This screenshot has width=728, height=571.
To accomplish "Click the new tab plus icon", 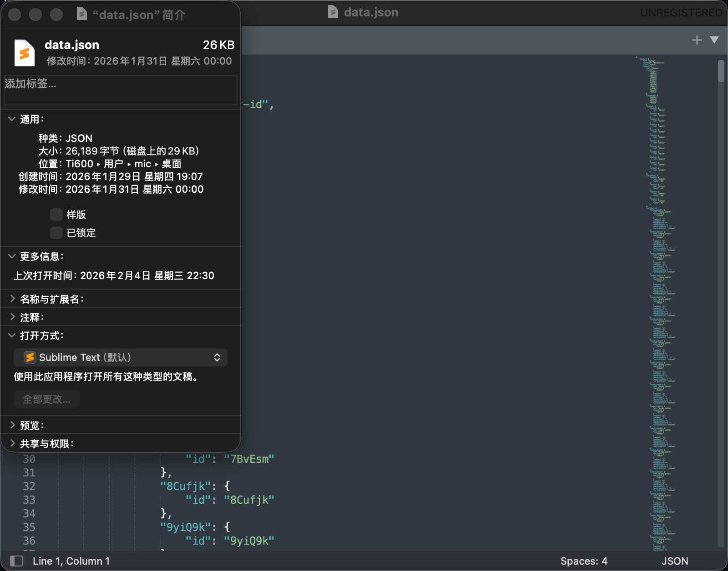I will (x=697, y=40).
